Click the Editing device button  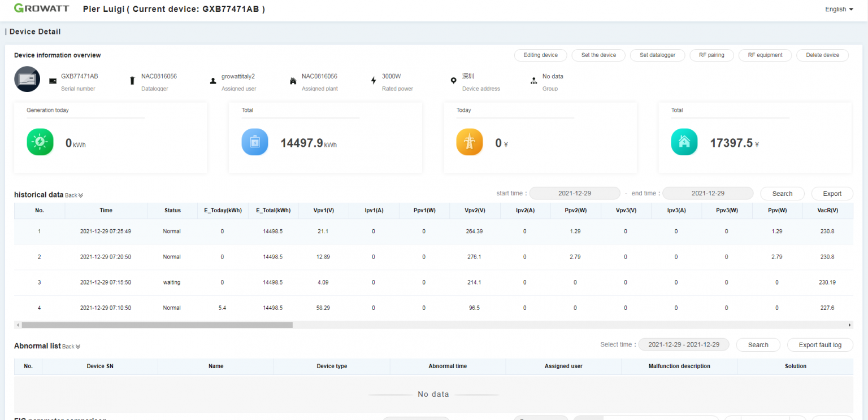point(540,55)
